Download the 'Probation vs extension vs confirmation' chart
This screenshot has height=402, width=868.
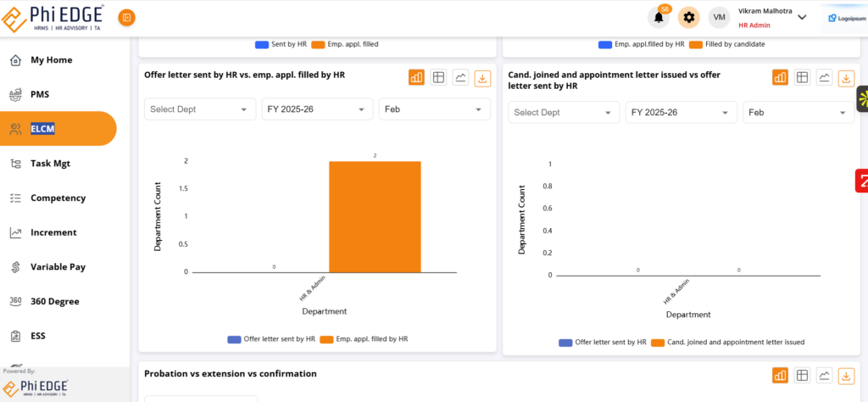point(846,376)
